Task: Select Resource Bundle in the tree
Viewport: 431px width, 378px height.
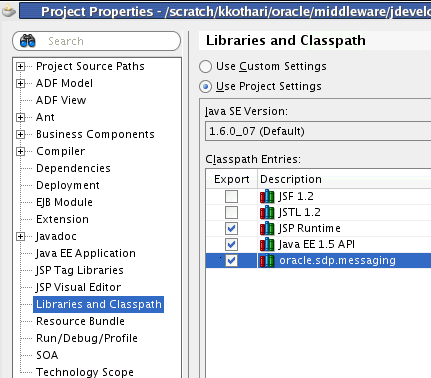Action: 80,321
